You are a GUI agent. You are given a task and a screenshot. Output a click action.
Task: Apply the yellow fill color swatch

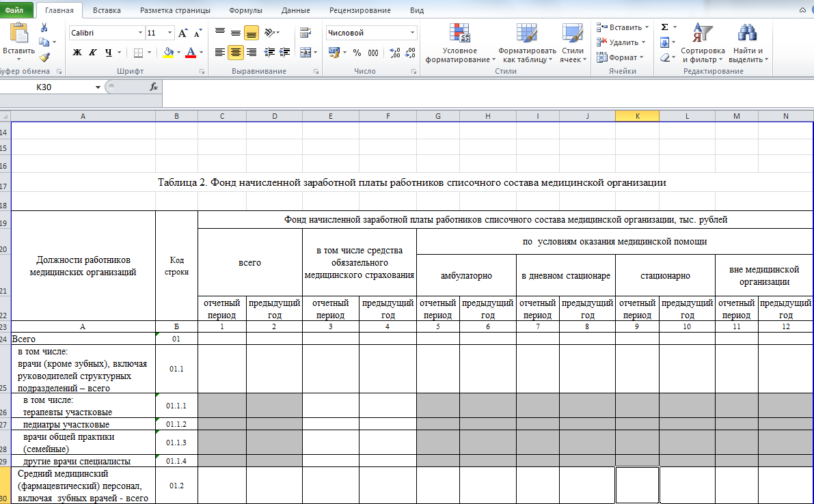tap(169, 53)
